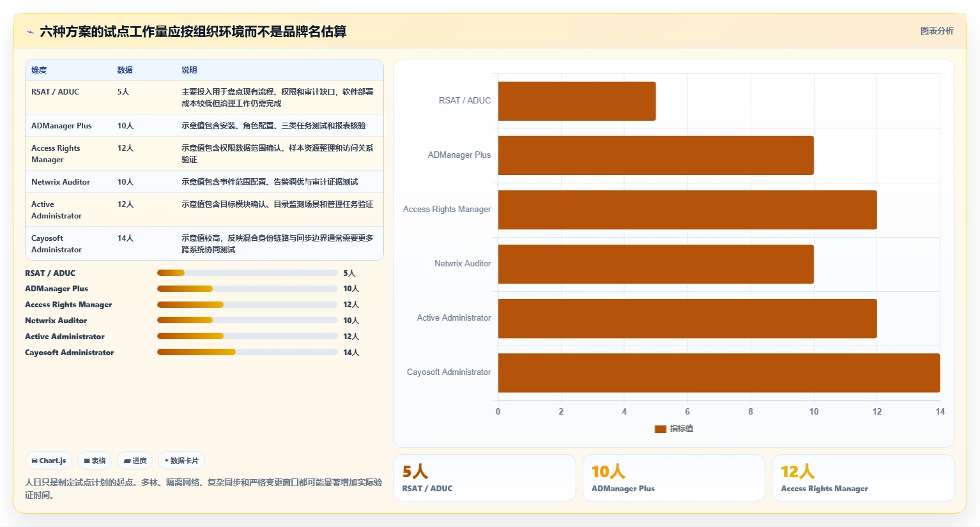Click the 10人 value in Netwrix Auditor table row
980x527 pixels.
click(x=125, y=182)
